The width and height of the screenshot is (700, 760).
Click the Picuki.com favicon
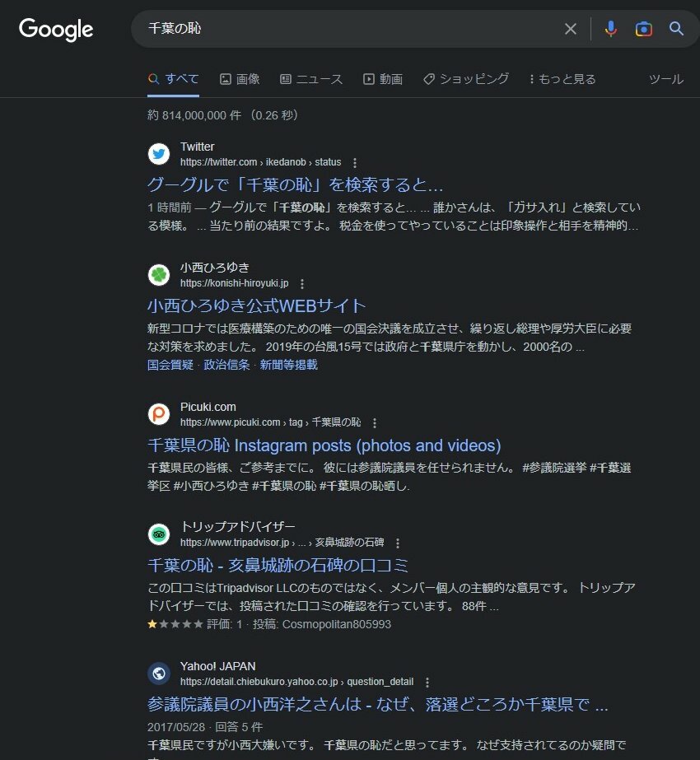[158, 414]
